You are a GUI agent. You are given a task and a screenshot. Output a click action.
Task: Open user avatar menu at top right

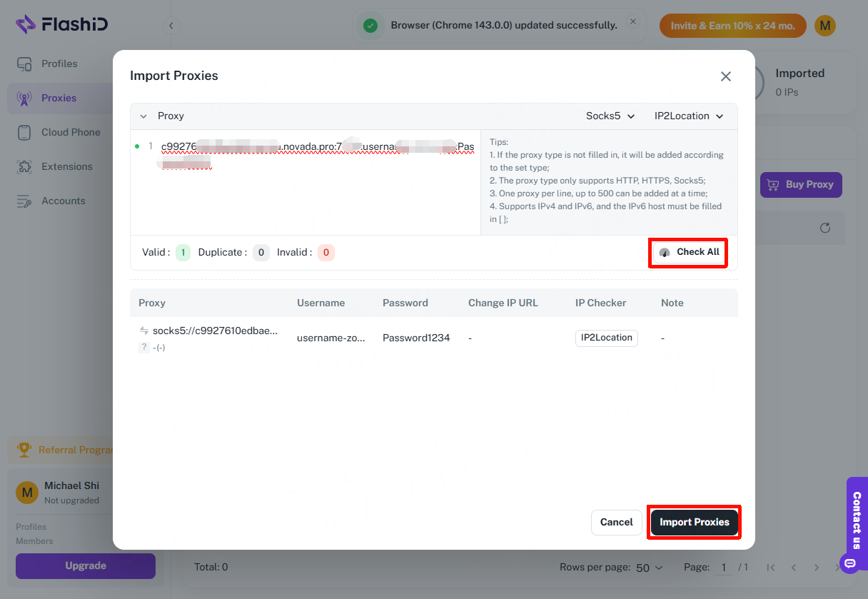coord(824,26)
